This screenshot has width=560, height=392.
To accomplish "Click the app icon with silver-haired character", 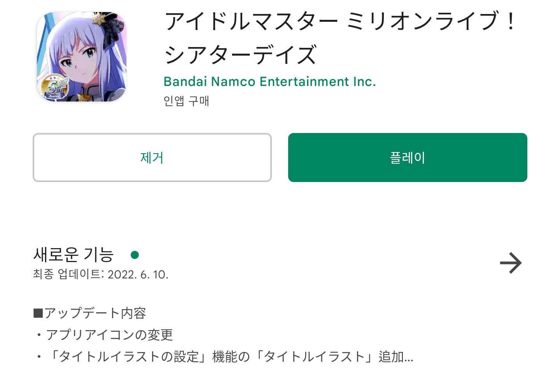I will (82, 57).
